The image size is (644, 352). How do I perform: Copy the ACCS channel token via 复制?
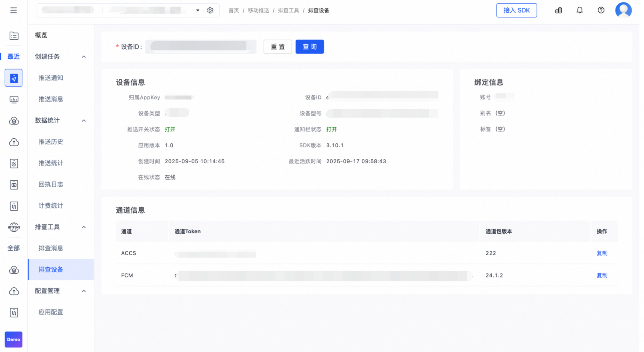[x=602, y=253]
